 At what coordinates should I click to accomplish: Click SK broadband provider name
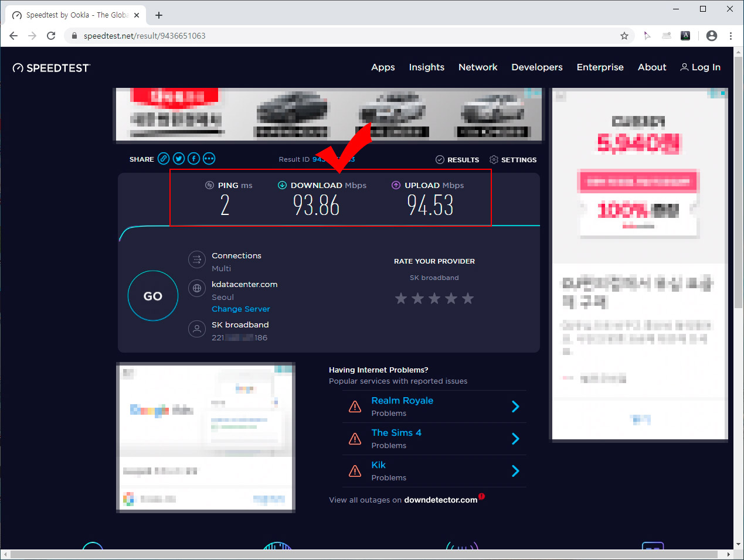pos(240,325)
